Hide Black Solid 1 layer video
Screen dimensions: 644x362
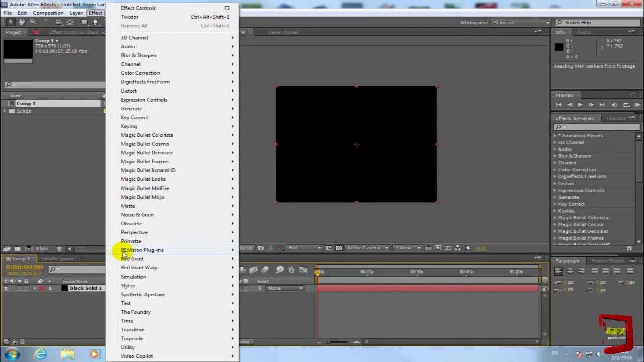click(6, 288)
